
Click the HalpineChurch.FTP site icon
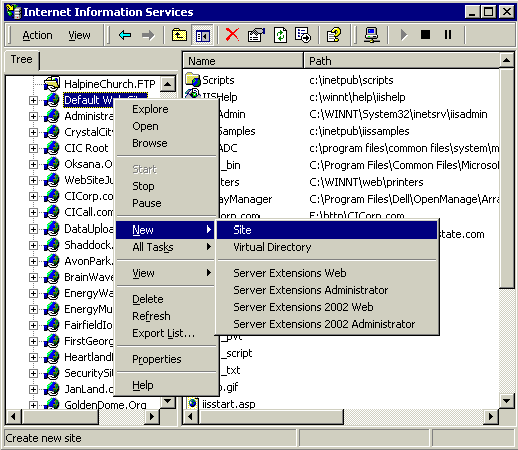tap(52, 84)
